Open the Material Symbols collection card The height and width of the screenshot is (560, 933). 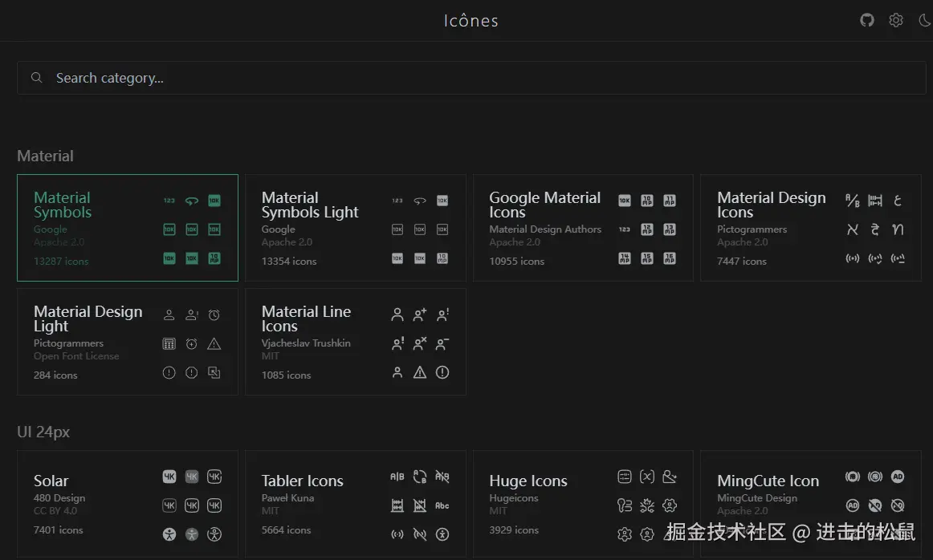pos(128,228)
